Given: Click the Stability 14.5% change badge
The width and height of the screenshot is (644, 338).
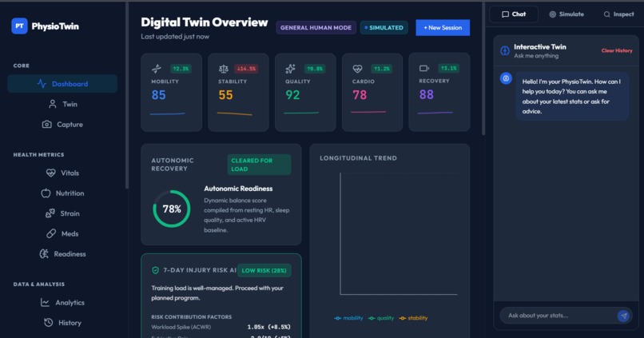Looking at the screenshot, I should pos(246,69).
